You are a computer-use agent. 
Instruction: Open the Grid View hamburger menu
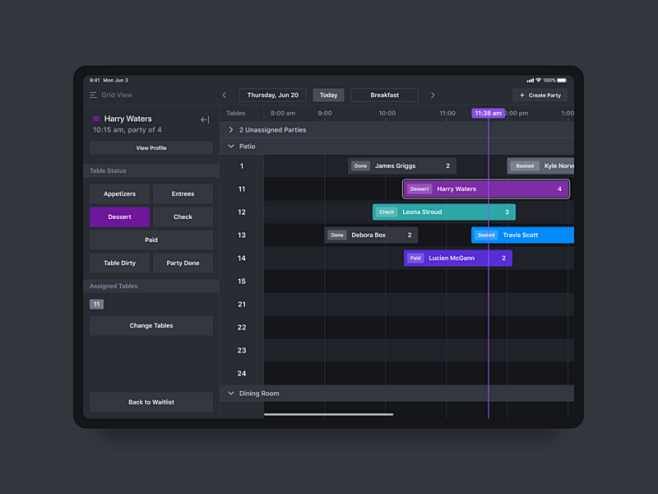point(93,95)
